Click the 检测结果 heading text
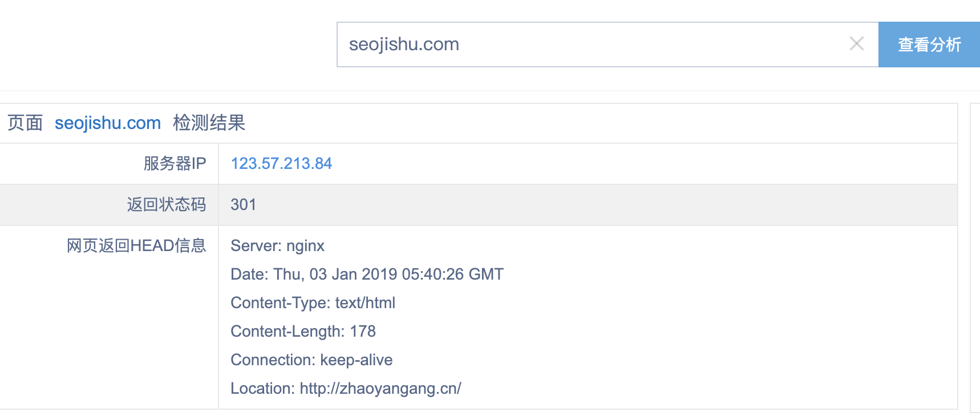The height and width of the screenshot is (420, 980). coord(209,123)
